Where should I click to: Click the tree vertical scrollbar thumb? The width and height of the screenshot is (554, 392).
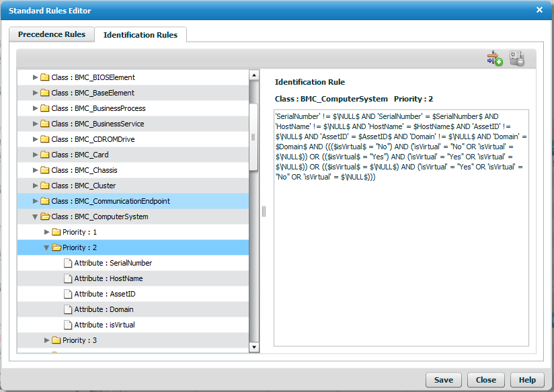pos(253,136)
